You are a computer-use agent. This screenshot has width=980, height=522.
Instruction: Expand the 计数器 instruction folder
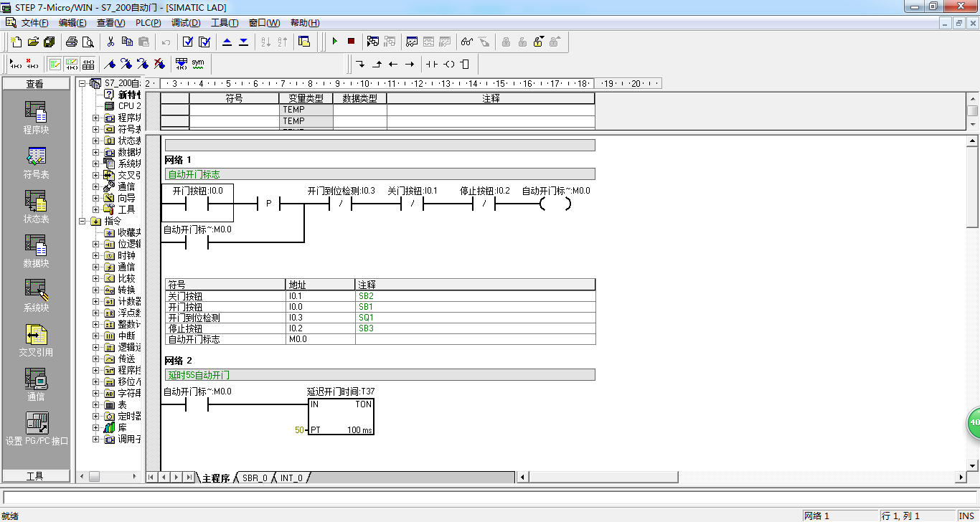coord(96,301)
